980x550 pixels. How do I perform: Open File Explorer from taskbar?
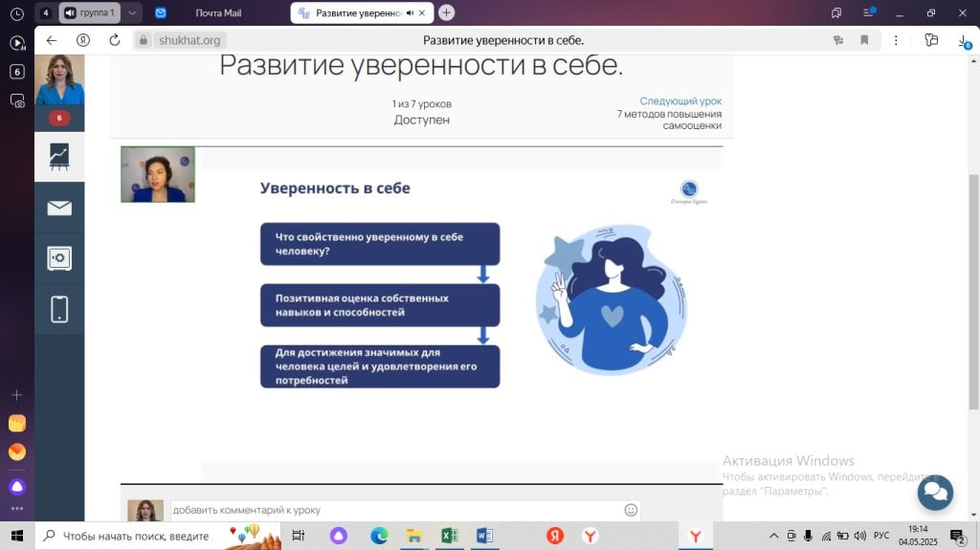pos(413,536)
